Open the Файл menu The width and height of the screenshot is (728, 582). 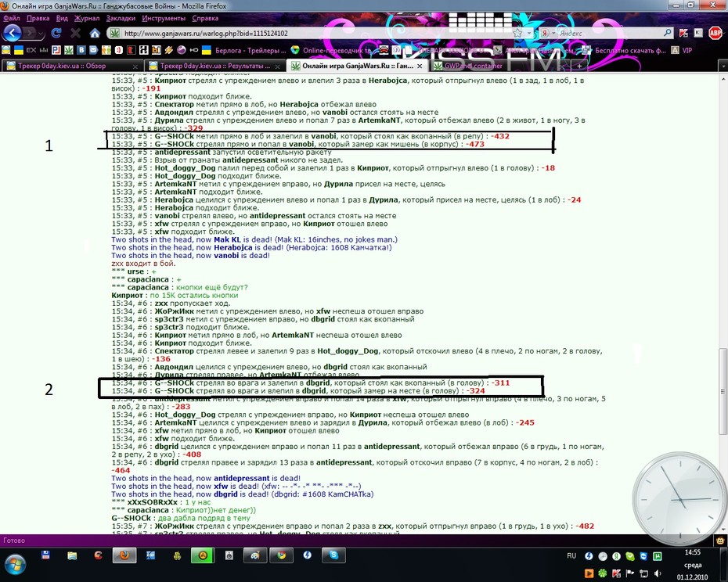[x=12, y=19]
